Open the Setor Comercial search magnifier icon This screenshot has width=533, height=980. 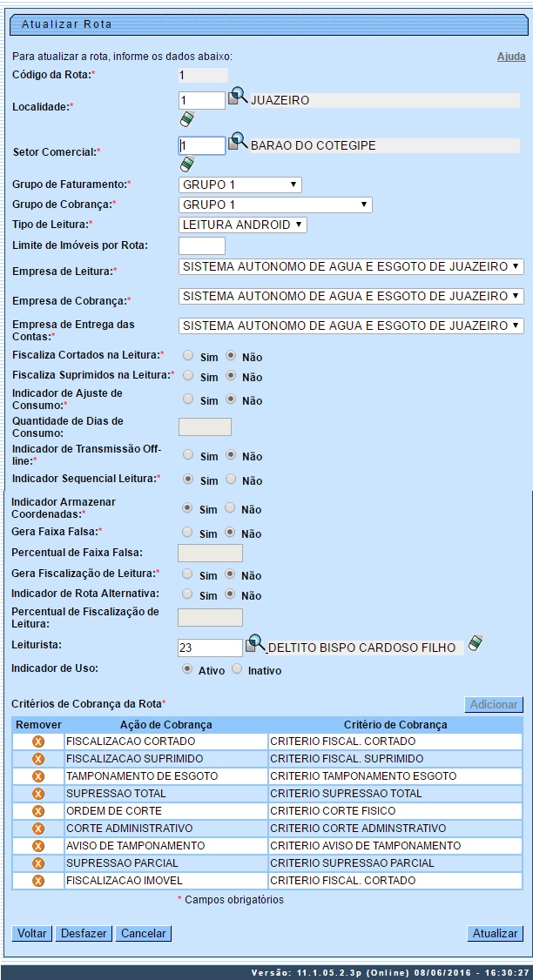[x=238, y=141]
